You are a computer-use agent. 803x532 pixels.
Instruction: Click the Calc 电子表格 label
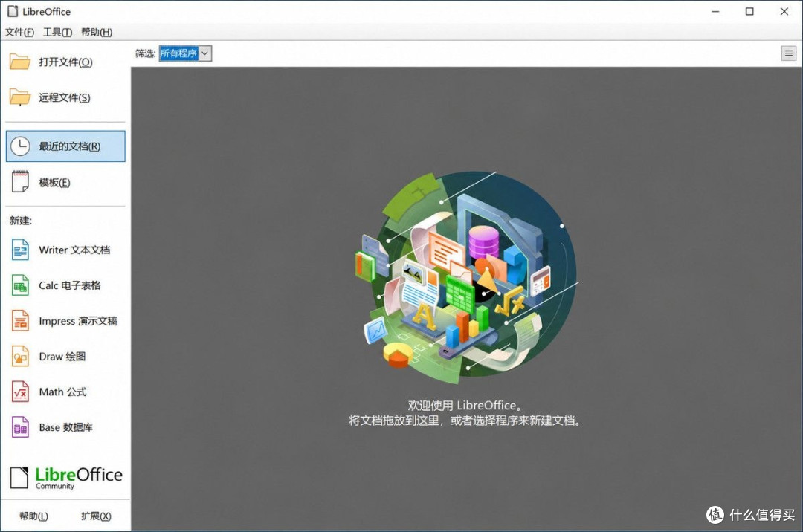coord(70,285)
